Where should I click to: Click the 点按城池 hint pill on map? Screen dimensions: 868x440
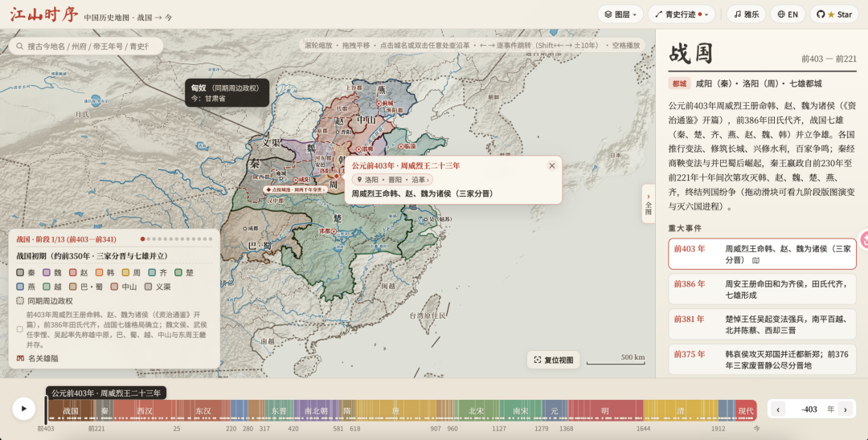[295, 189]
